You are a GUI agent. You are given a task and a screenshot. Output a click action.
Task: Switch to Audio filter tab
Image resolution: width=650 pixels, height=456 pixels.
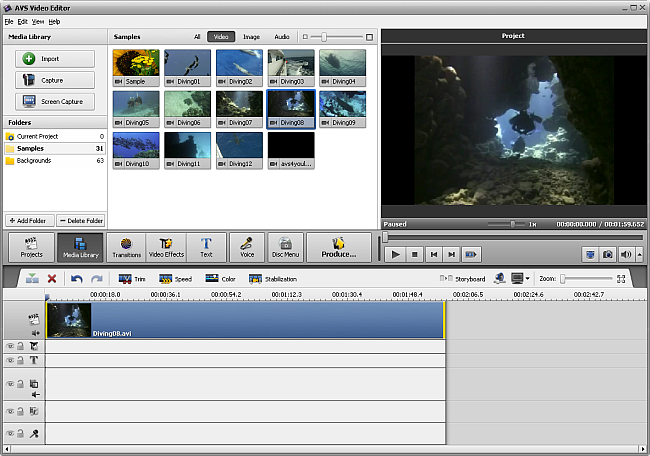point(282,37)
